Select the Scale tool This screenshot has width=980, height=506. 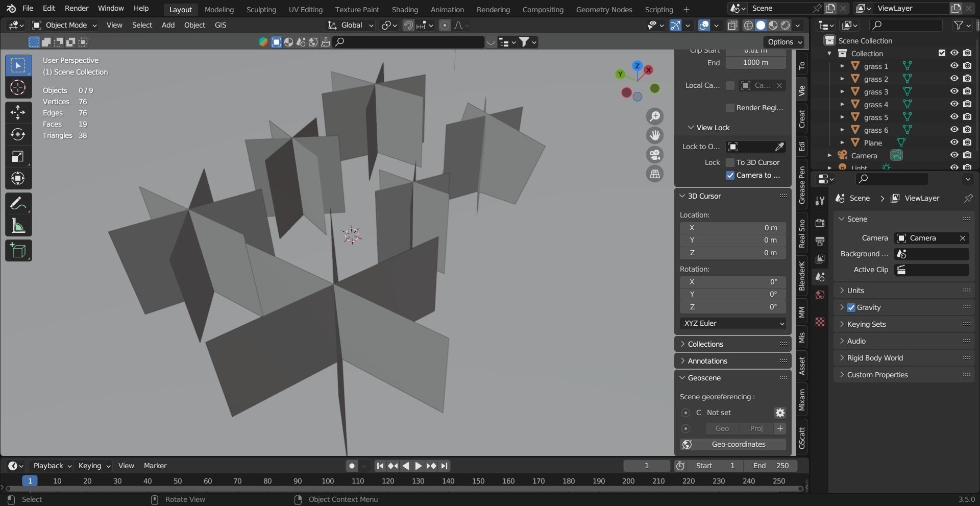(x=18, y=156)
